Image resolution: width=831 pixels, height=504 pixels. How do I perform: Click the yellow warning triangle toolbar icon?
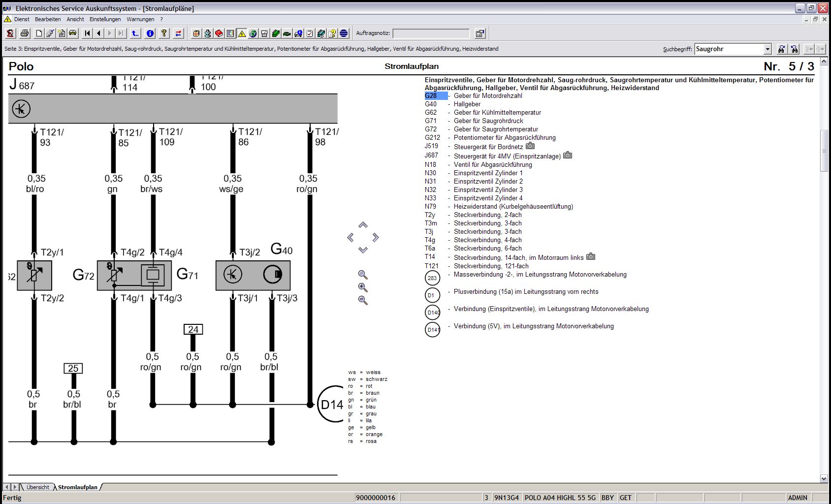pos(242,33)
